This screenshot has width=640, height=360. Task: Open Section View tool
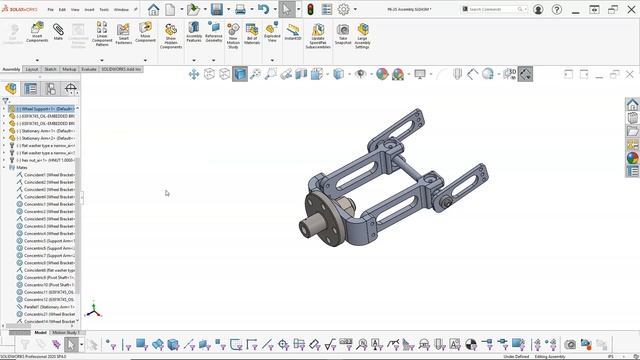point(301,74)
